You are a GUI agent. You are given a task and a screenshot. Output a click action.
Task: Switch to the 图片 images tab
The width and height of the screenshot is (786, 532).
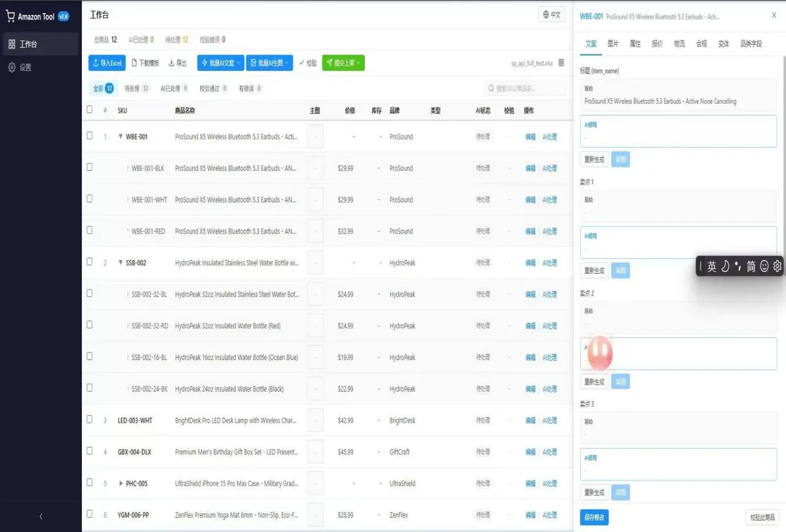pos(613,44)
